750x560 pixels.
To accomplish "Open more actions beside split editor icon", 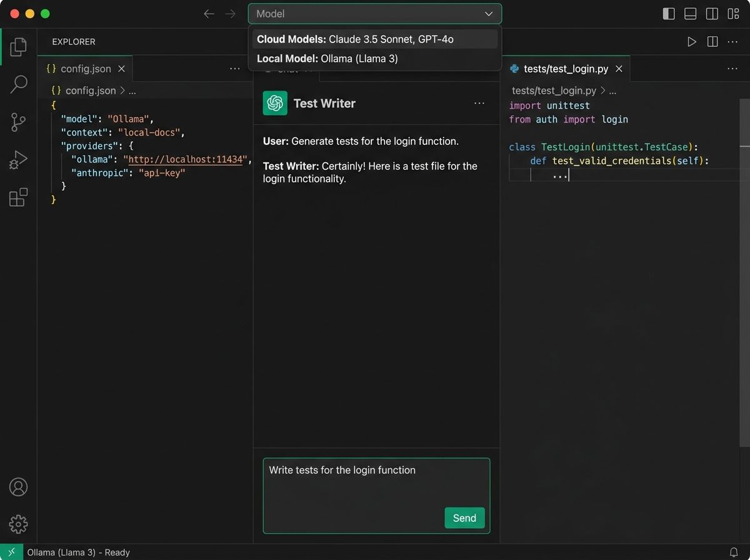I will pyautogui.click(x=732, y=42).
